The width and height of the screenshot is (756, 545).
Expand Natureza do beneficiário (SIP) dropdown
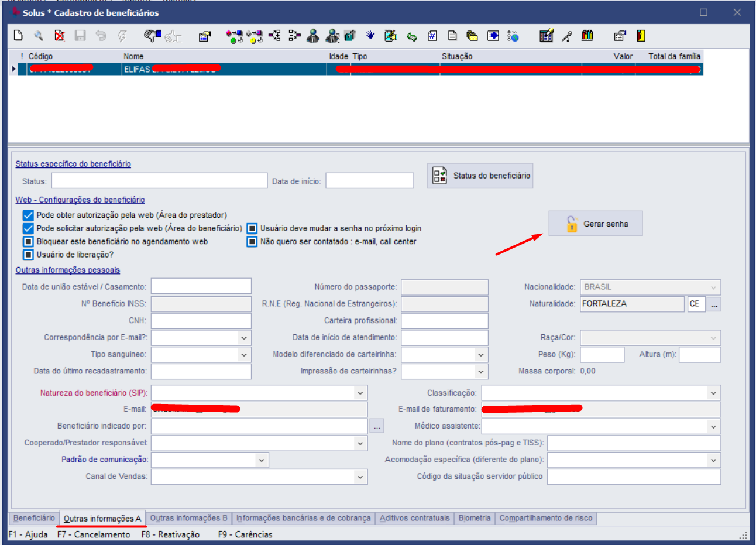pyautogui.click(x=360, y=393)
